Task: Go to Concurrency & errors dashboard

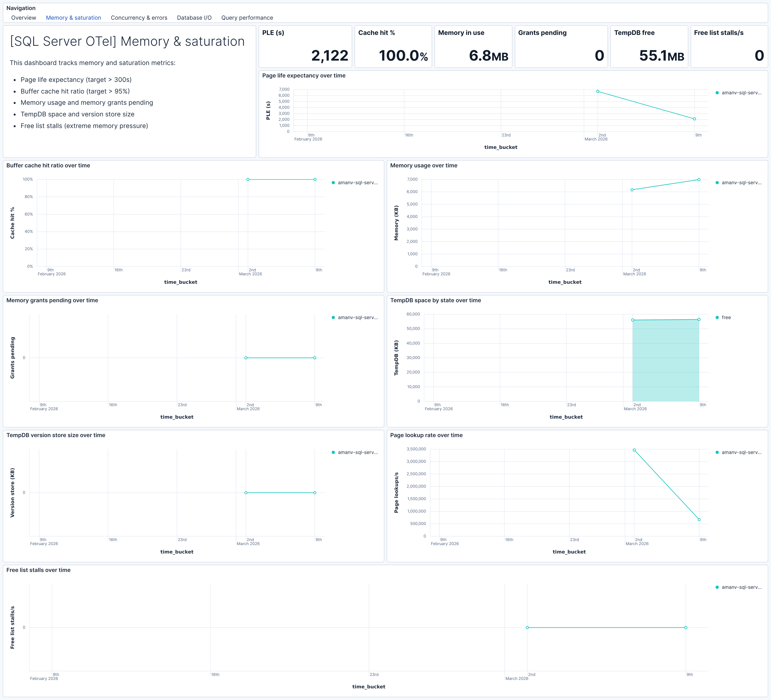Action: coord(139,18)
